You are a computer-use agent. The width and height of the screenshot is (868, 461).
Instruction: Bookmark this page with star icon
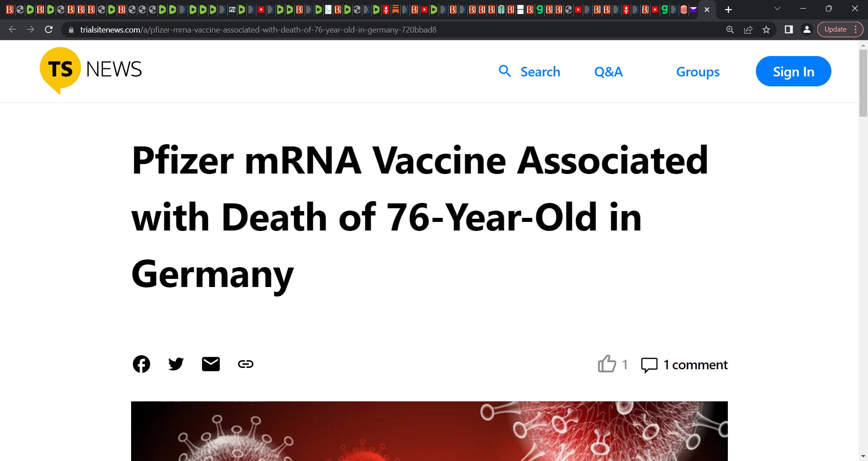pyautogui.click(x=766, y=30)
